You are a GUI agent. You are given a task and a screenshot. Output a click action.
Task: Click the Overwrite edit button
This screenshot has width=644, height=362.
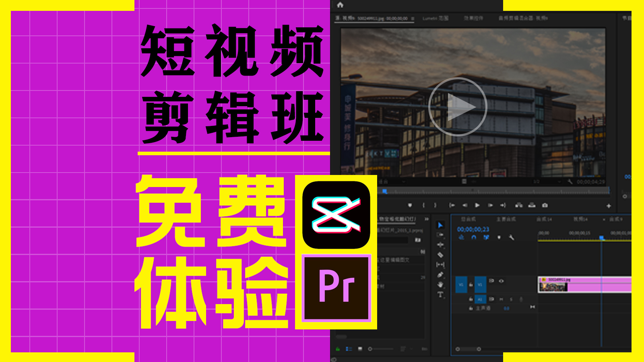pos(532,205)
